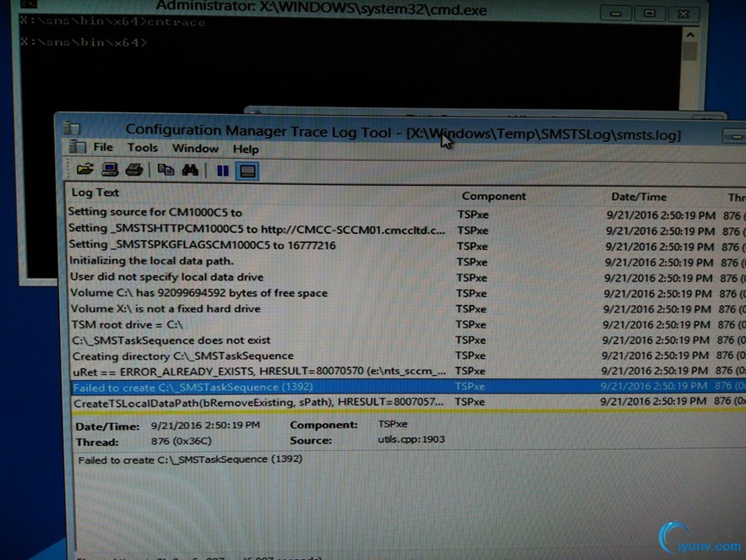Click the Open log file toolbar icon
The image size is (746, 560).
85,169
